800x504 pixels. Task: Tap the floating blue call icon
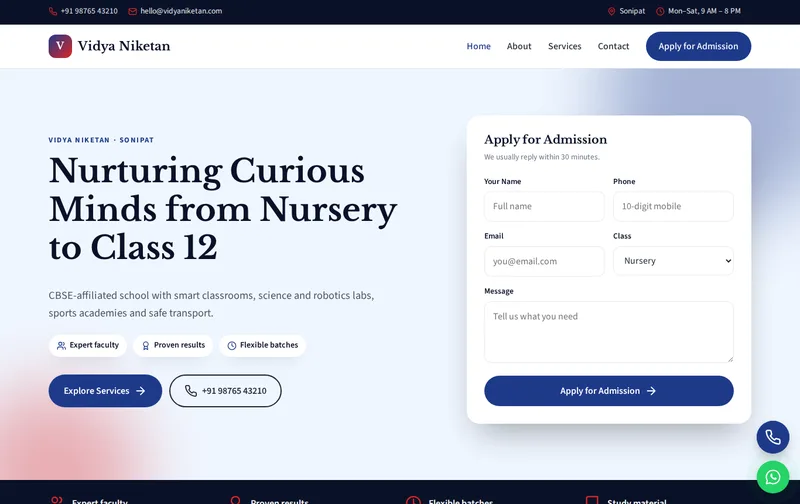pyautogui.click(x=772, y=437)
